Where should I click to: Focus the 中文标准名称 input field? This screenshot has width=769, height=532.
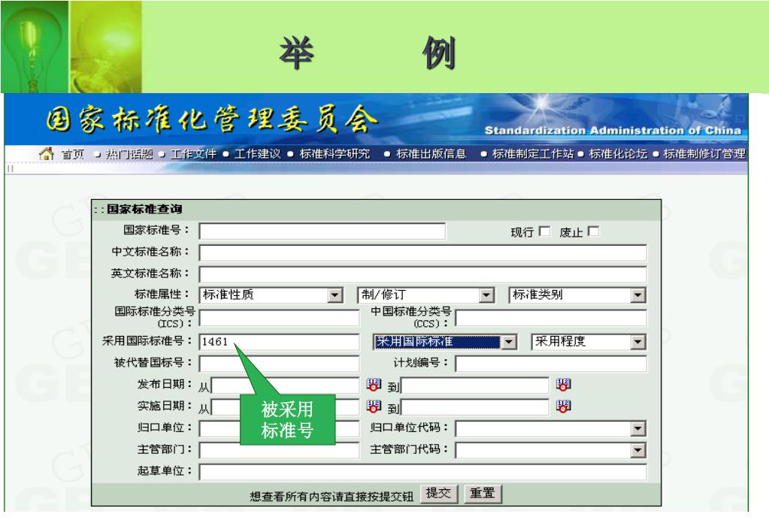pos(422,253)
